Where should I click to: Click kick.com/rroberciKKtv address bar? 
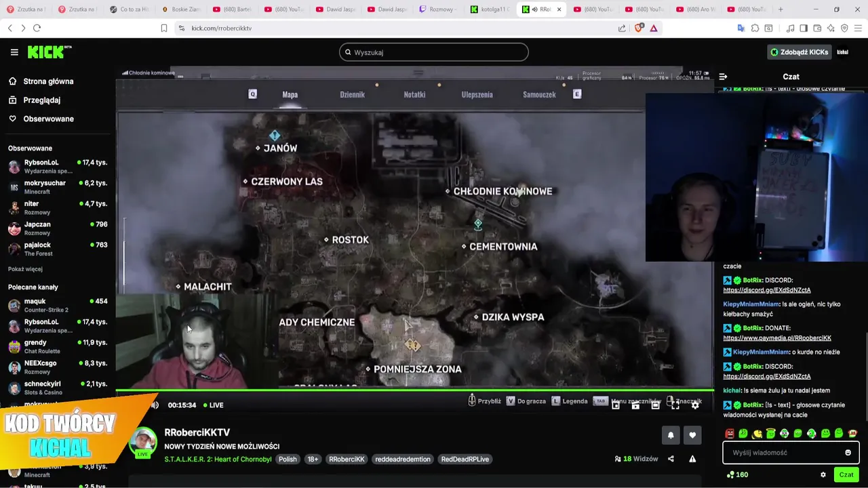(x=221, y=28)
